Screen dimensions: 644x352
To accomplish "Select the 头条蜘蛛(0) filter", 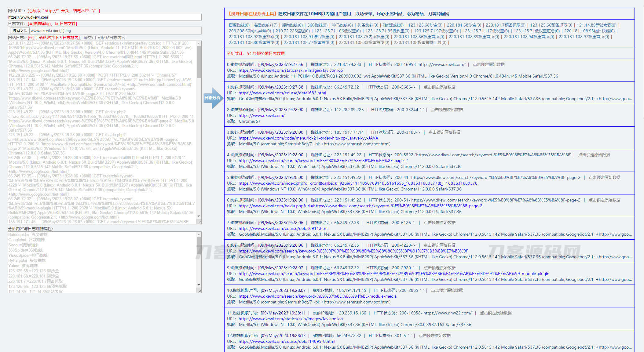I will tap(368, 25).
